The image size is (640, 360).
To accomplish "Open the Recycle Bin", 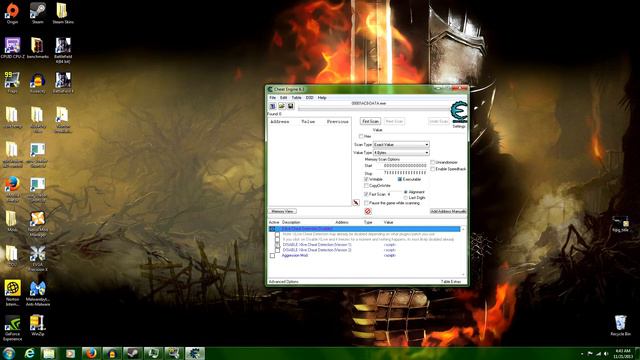I will (620, 325).
